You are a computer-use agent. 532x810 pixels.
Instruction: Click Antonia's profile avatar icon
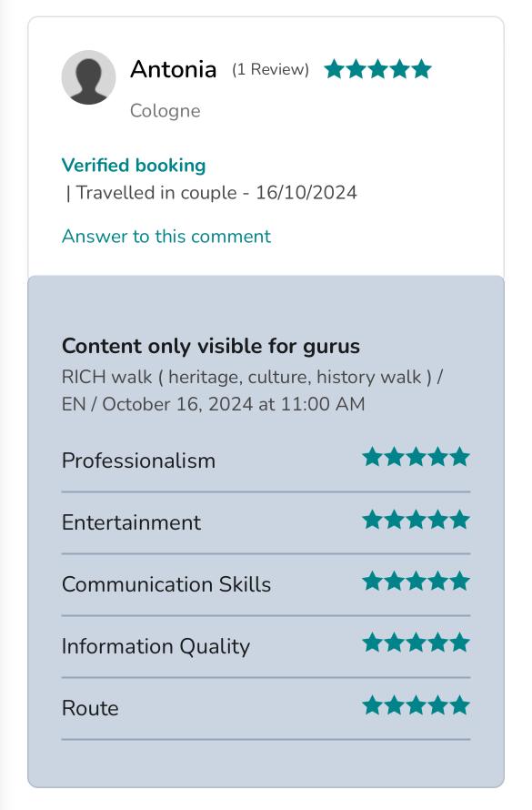[88, 77]
